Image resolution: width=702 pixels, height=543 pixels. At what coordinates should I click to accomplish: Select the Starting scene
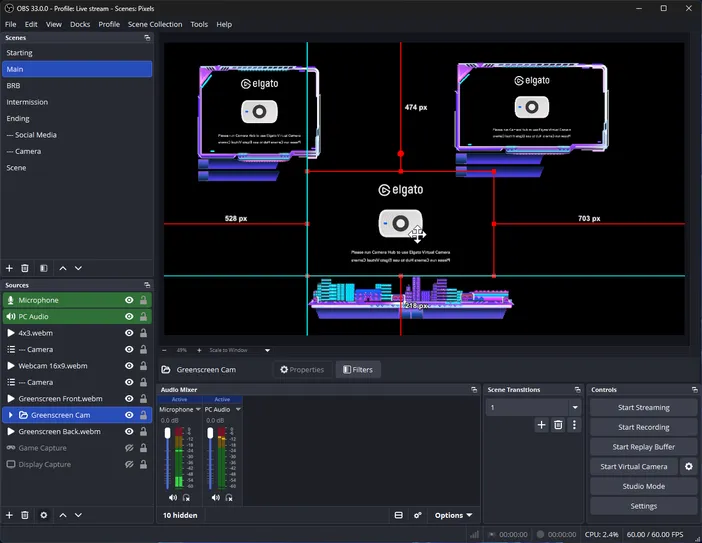pyautogui.click(x=77, y=53)
